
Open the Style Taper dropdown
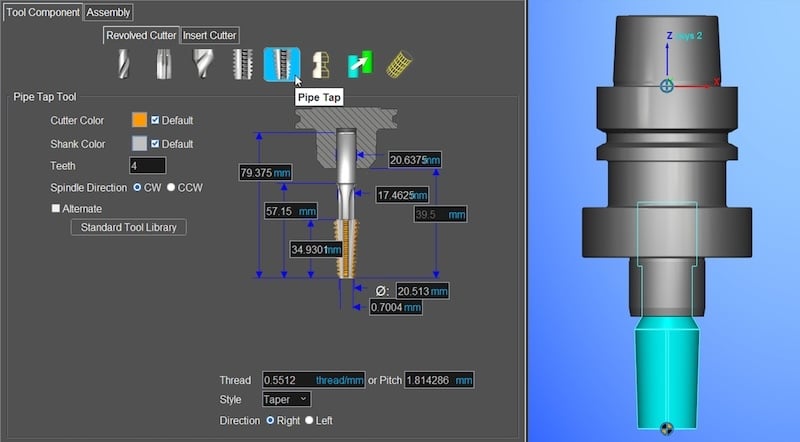(286, 399)
